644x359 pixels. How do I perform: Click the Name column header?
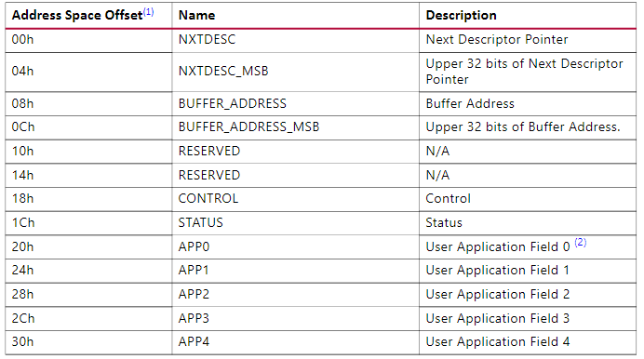[x=196, y=15]
